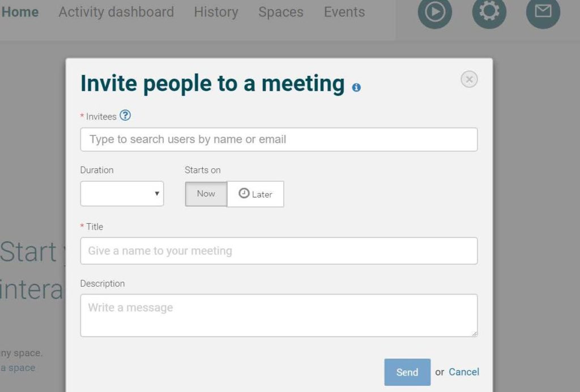
Task: Send the meeting invitation
Action: [407, 372]
